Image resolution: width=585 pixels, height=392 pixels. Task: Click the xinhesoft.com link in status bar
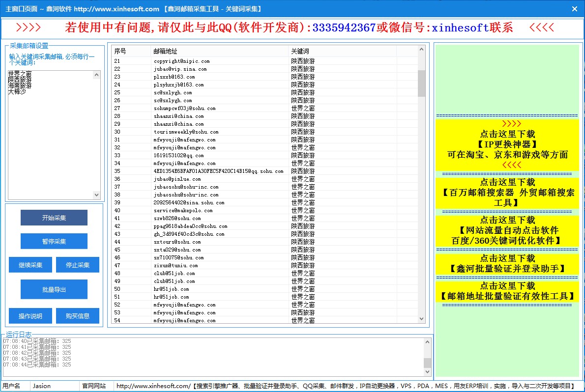point(153,386)
